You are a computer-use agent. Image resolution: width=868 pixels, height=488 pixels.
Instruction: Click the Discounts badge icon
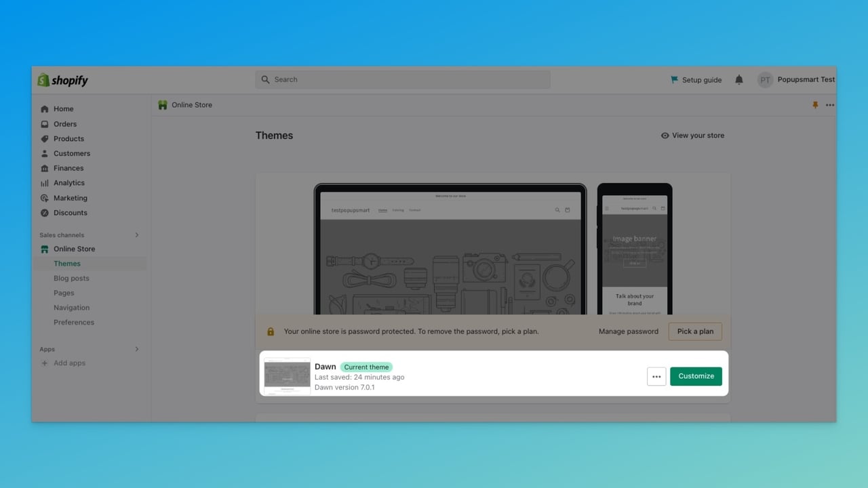[45, 213]
